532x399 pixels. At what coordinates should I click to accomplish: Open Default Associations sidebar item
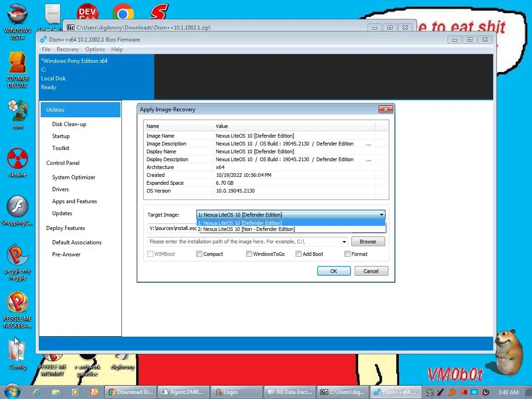coord(77,242)
